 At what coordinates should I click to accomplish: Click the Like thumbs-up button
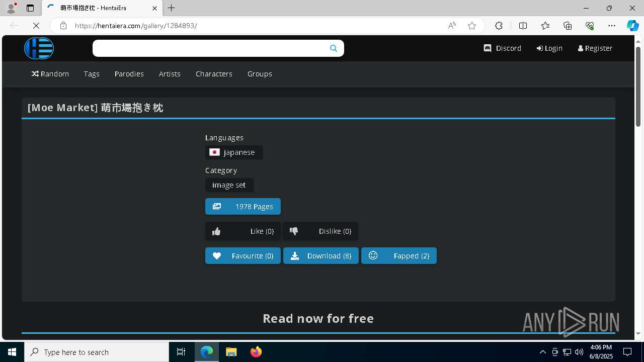pyautogui.click(x=243, y=231)
